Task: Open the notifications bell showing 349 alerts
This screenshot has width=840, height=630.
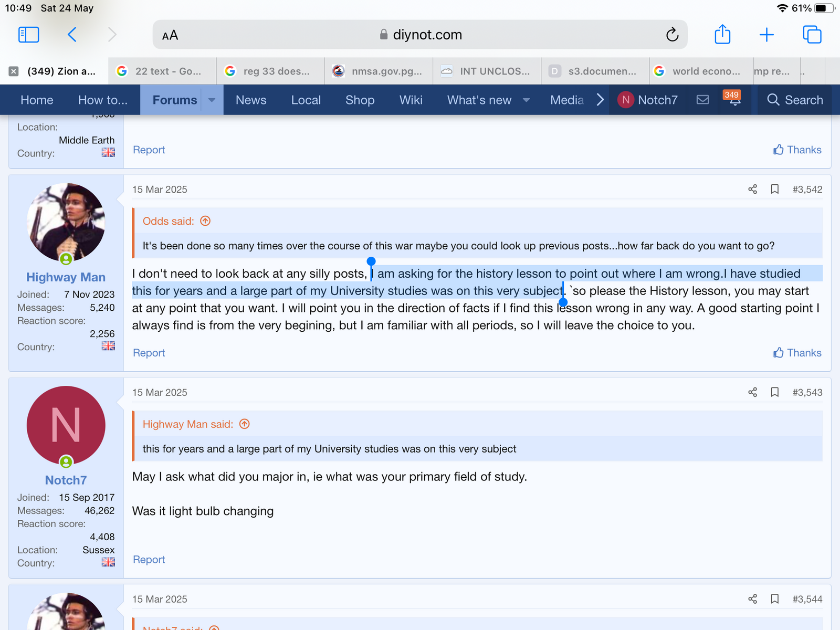Action: [734, 100]
